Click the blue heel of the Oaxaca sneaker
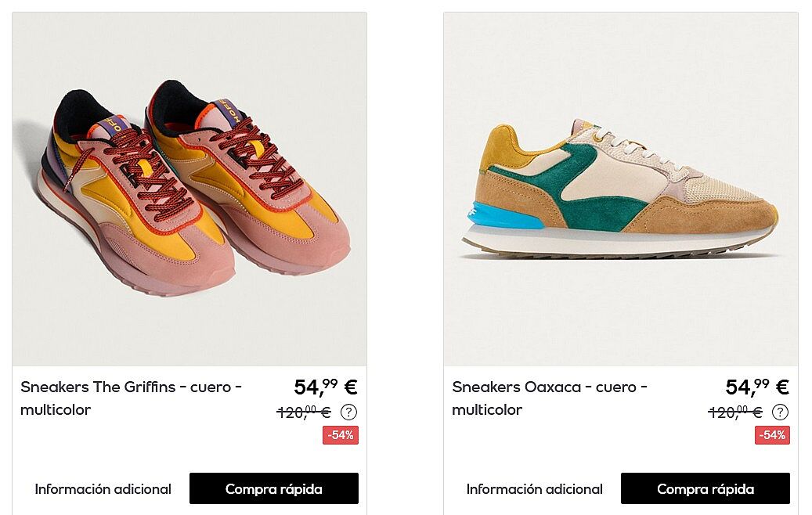Image resolution: width=812 pixels, height=515 pixels. 503,215
